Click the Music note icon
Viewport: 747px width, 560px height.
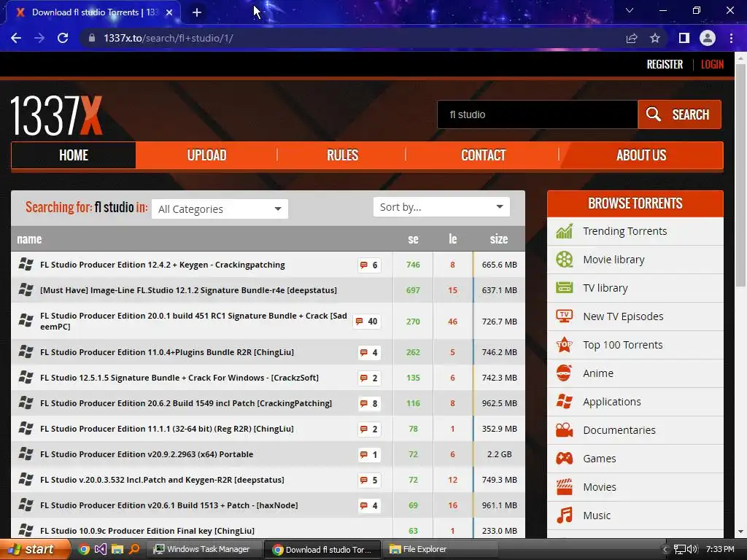(x=564, y=516)
